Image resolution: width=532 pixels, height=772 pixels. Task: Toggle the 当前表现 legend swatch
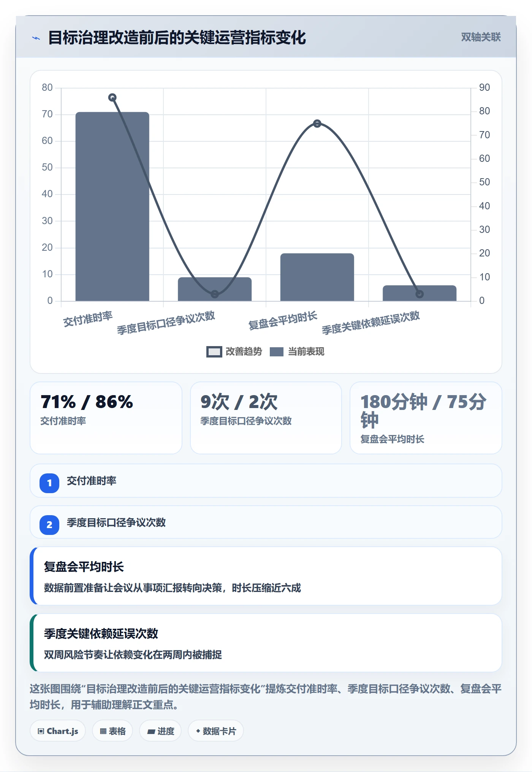276,352
